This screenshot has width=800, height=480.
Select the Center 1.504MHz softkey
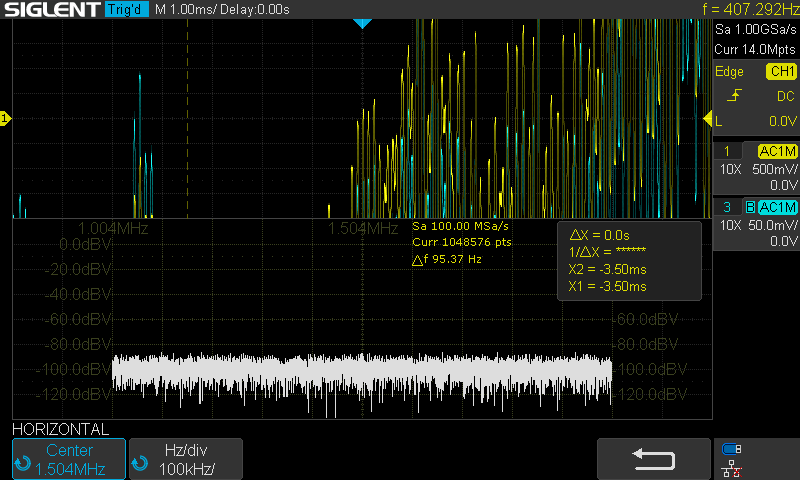[69, 459]
